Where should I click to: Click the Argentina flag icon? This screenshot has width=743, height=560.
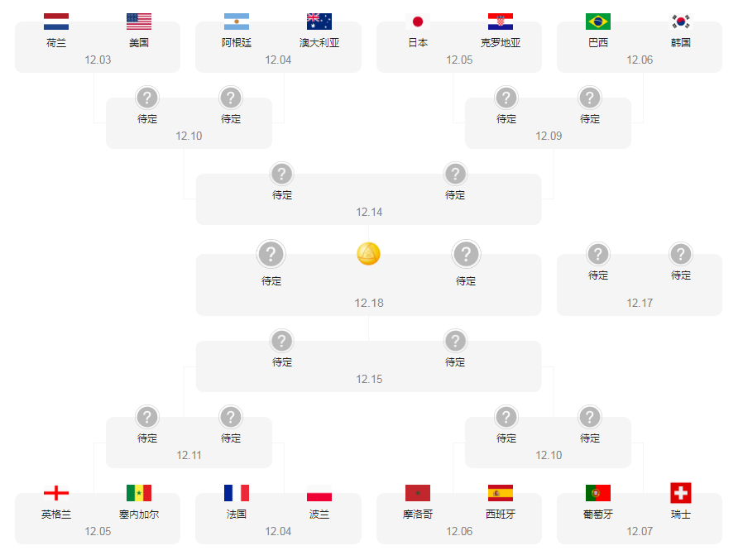pos(237,22)
